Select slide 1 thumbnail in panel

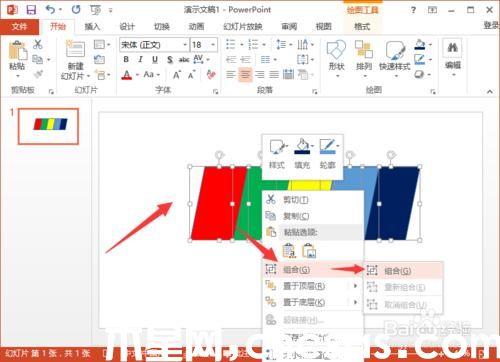point(48,126)
